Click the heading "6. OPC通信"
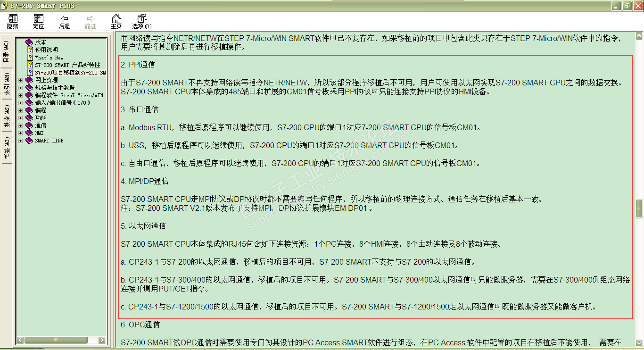This screenshot has height=350, width=644. pyautogui.click(x=140, y=325)
